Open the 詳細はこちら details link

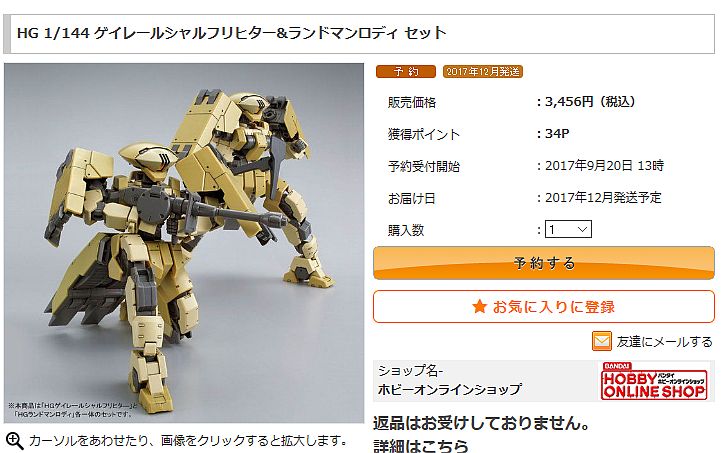(x=421, y=446)
